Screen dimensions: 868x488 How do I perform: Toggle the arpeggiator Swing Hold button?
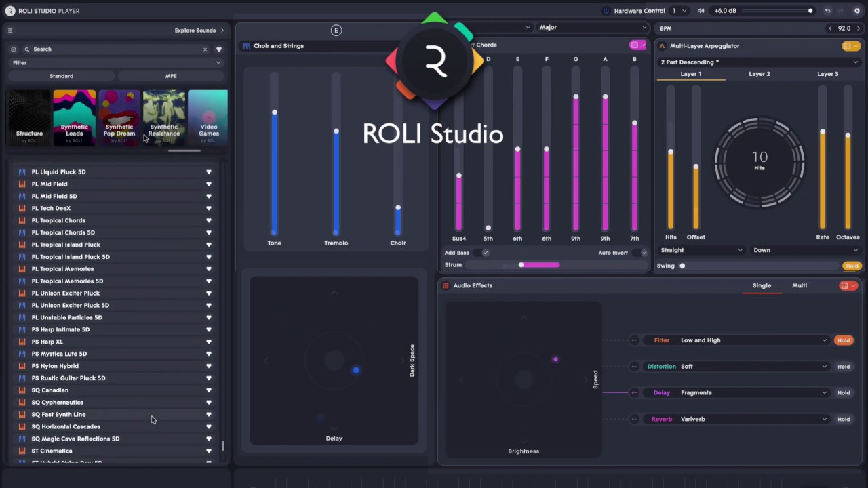click(x=852, y=266)
